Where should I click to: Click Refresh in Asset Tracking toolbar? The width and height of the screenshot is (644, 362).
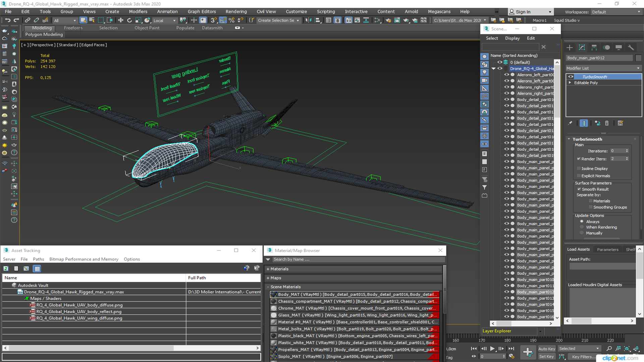[6, 268]
